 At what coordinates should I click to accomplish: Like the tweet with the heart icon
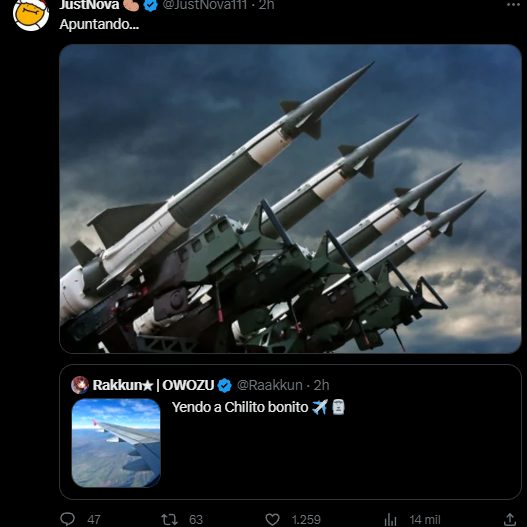(x=272, y=519)
